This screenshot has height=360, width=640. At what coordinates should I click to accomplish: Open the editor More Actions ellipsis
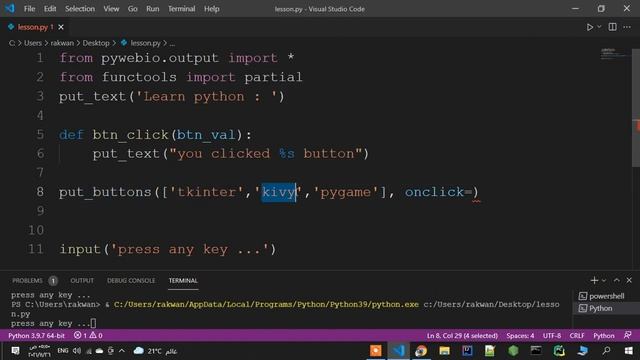coord(627,27)
